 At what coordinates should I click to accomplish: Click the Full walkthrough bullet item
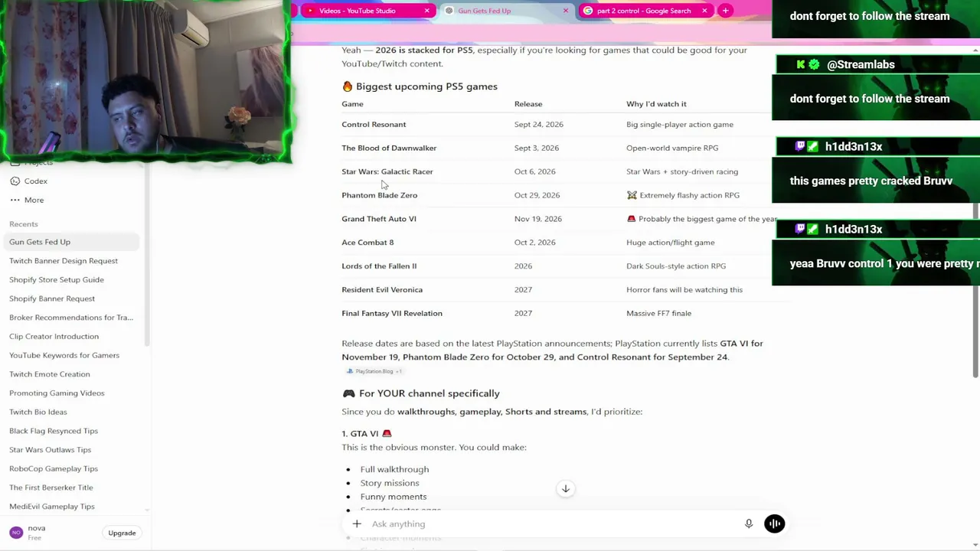pyautogui.click(x=394, y=470)
